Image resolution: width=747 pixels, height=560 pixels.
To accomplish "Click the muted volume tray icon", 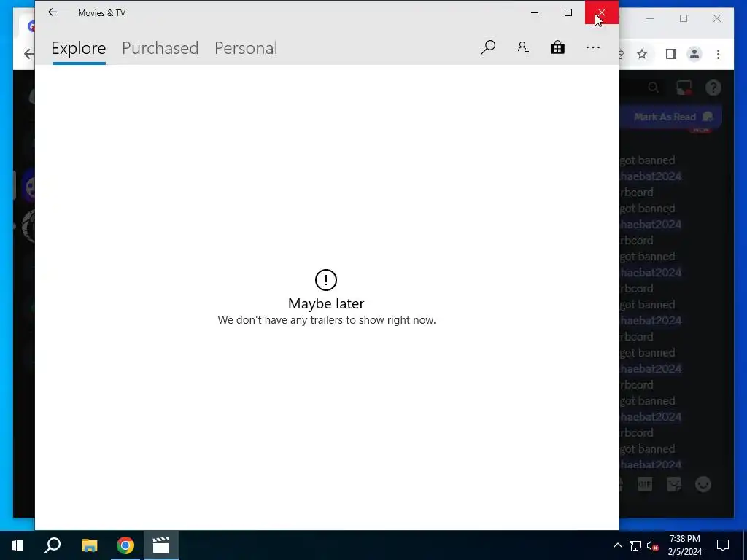I will [x=653, y=545].
